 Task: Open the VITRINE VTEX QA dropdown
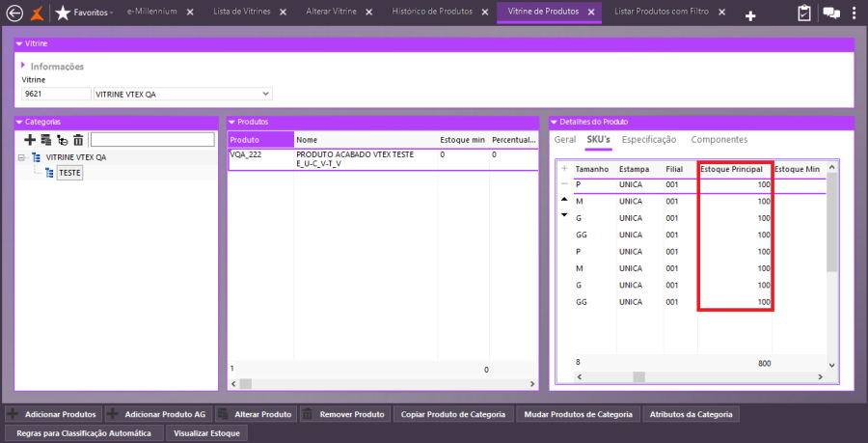(266, 95)
